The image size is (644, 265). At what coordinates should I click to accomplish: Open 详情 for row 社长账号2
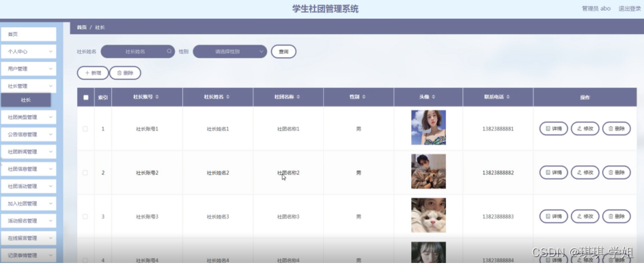click(x=554, y=172)
